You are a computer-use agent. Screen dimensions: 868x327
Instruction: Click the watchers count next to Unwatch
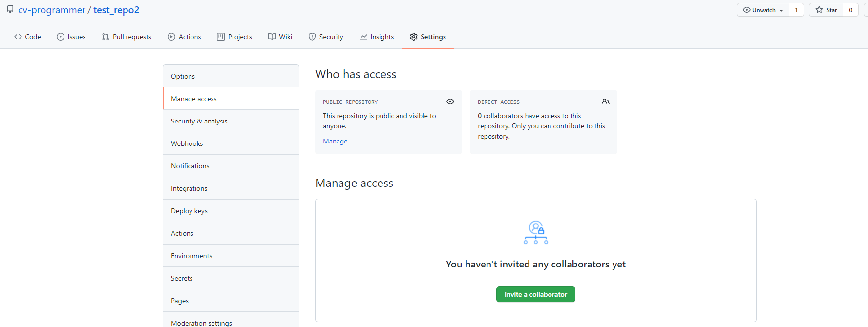tap(796, 10)
